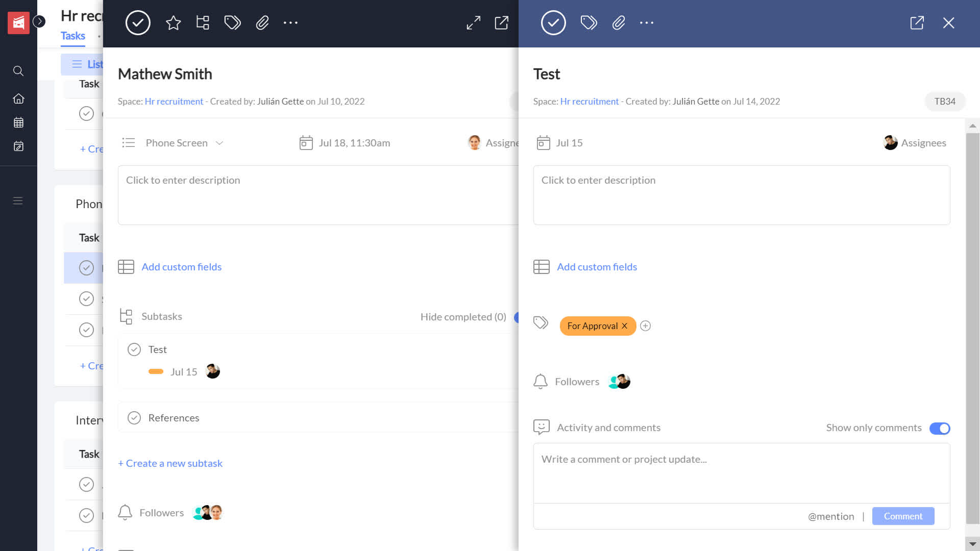Click Add custom fields on Test task
Image resolution: width=980 pixels, height=551 pixels.
point(596,266)
